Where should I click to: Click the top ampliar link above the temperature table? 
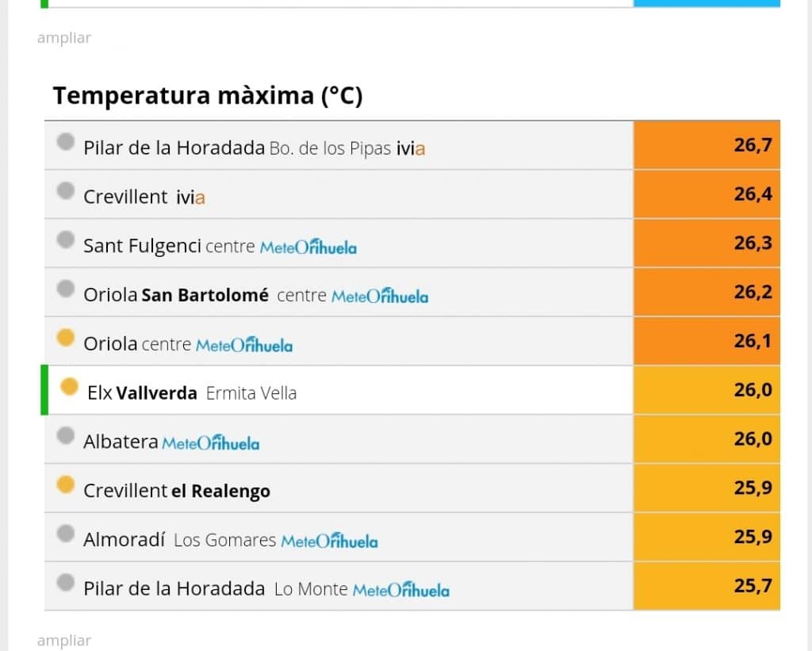tap(64, 38)
